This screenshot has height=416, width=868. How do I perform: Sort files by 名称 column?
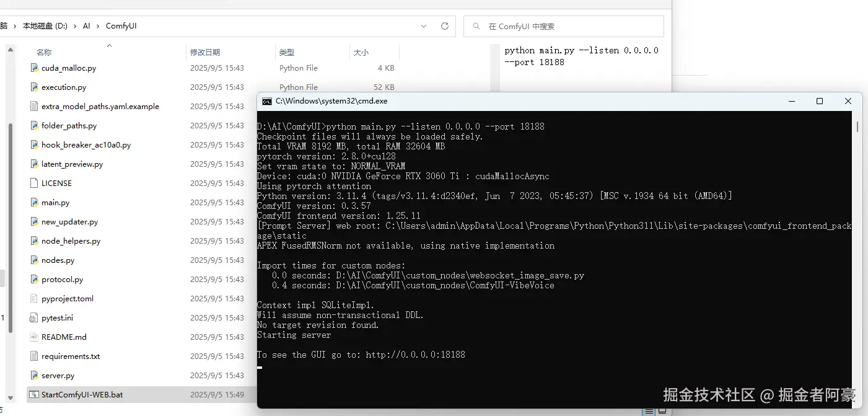(43, 52)
